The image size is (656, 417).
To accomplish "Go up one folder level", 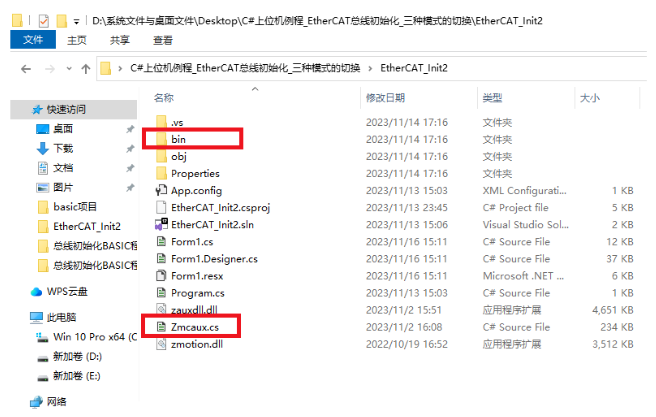I will pyautogui.click(x=86, y=69).
